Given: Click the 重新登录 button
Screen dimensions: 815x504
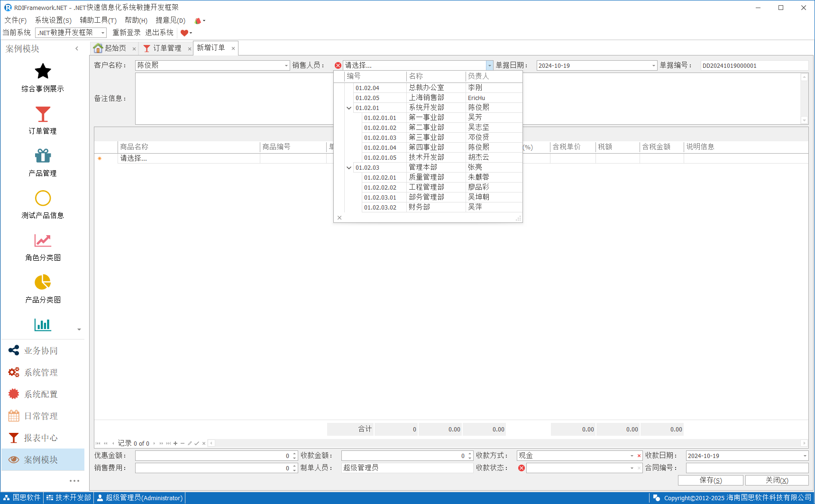Looking at the screenshot, I should [x=126, y=33].
